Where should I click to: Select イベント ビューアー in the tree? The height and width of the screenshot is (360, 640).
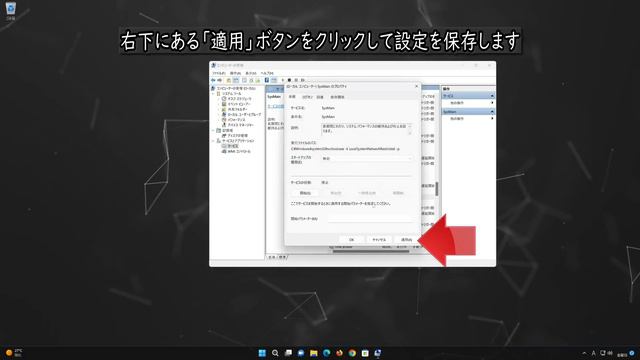[x=236, y=104]
